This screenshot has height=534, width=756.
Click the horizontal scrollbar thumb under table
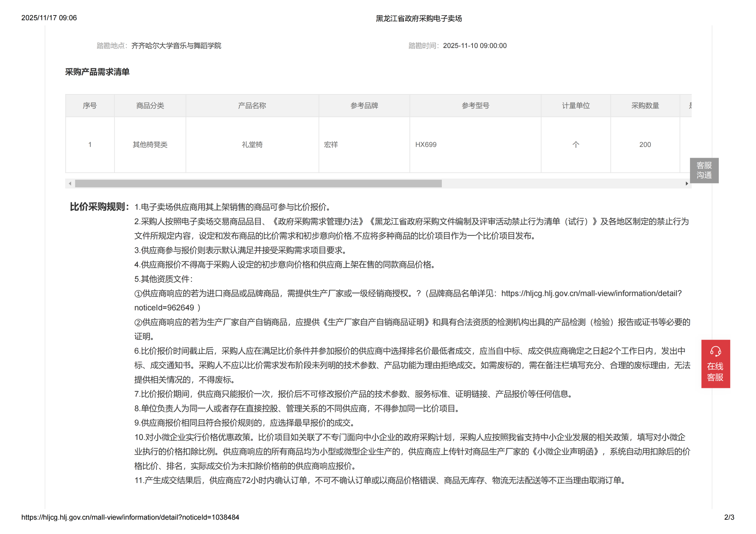pyautogui.click(x=258, y=183)
